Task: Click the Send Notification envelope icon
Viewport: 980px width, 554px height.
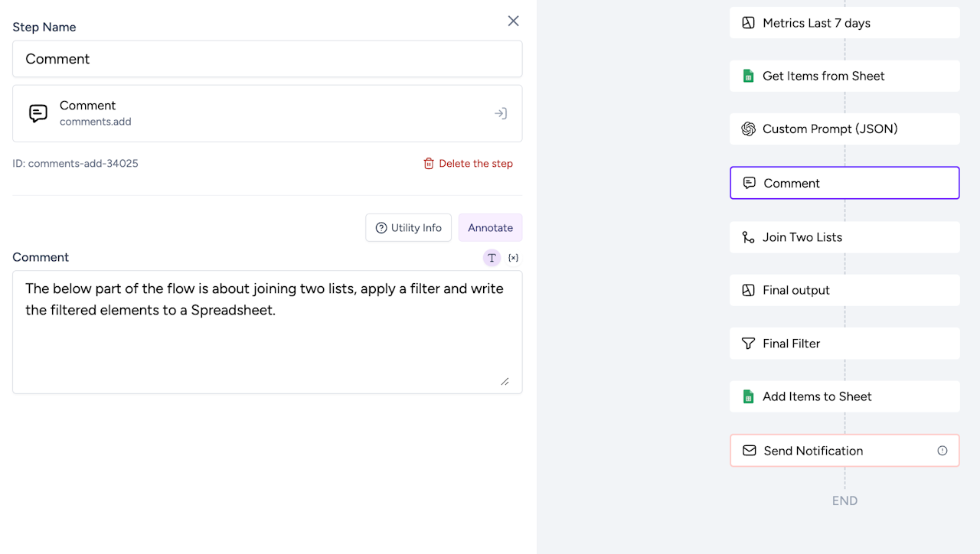Action: point(749,451)
